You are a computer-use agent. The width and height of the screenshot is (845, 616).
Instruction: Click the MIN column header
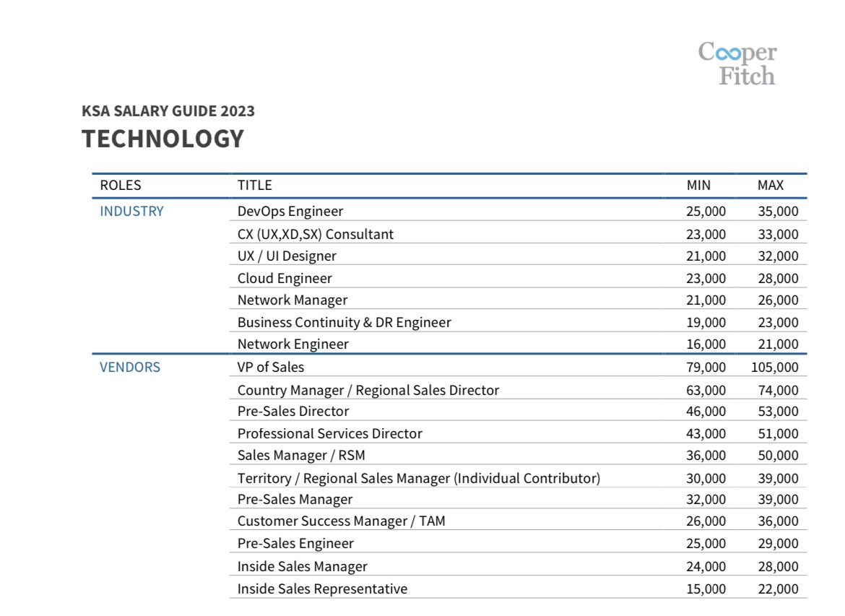pyautogui.click(x=698, y=186)
